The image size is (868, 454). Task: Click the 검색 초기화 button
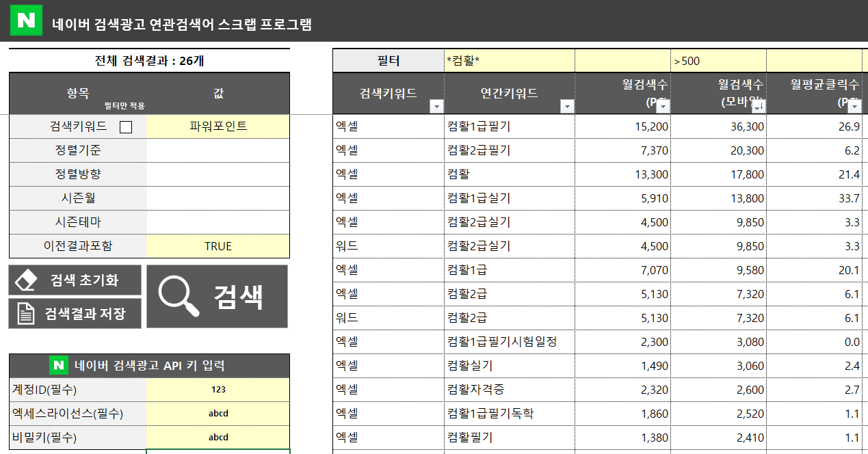coord(75,280)
